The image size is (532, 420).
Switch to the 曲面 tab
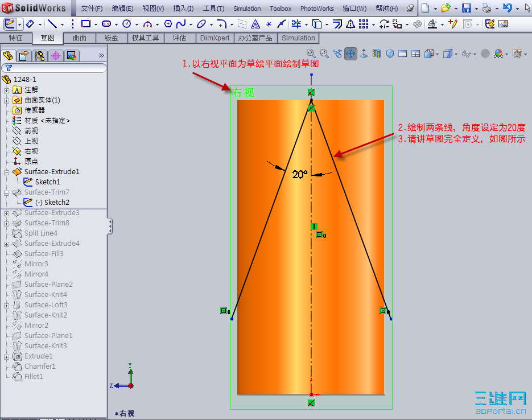pyautogui.click(x=80, y=38)
